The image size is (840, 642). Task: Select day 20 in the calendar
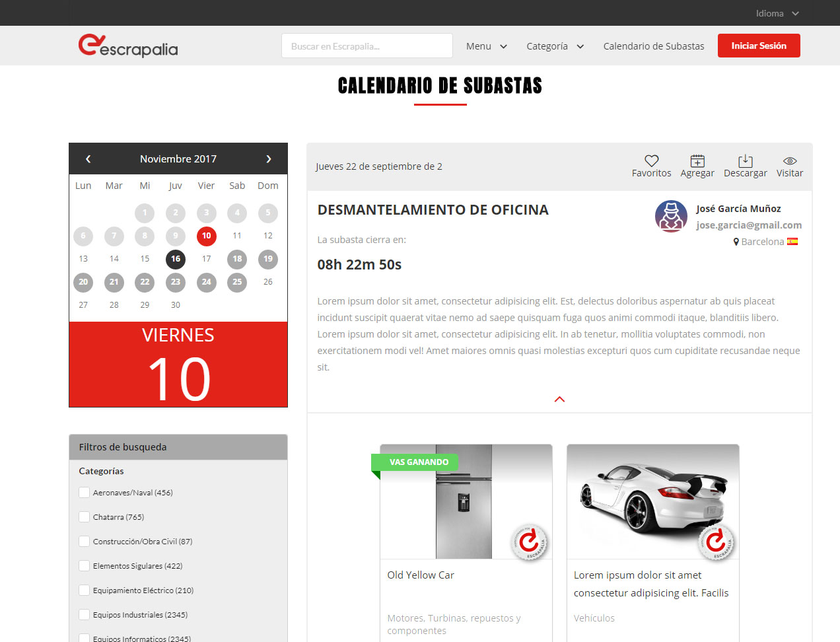[x=83, y=282]
